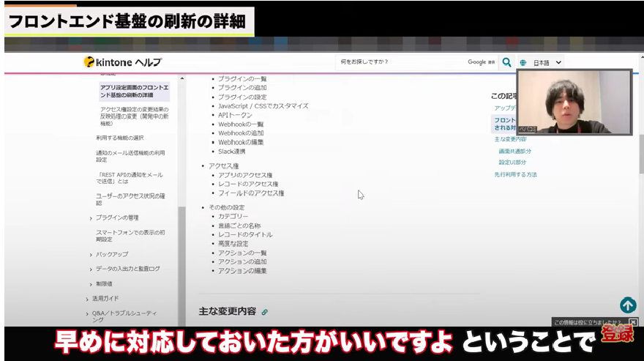Image resolution: width=644 pixels, height=361 pixels.
Task: Click the その他の設定 list heading
Action: pos(226,208)
